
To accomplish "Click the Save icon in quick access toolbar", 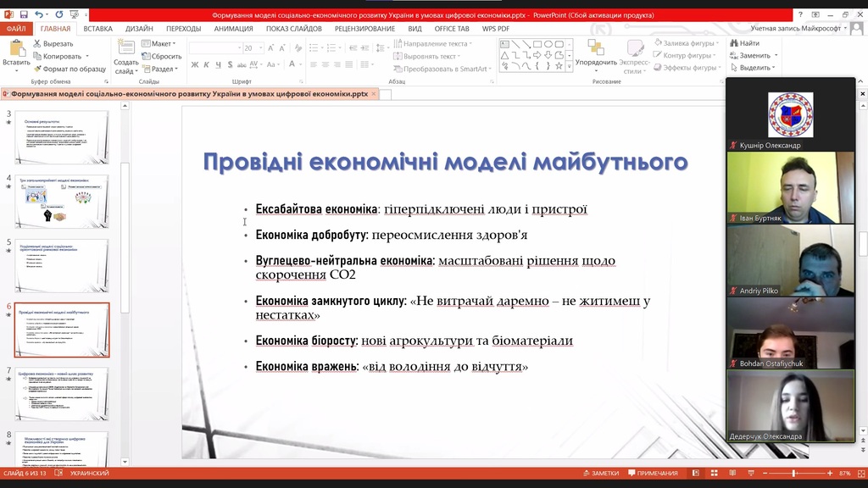I will [24, 14].
